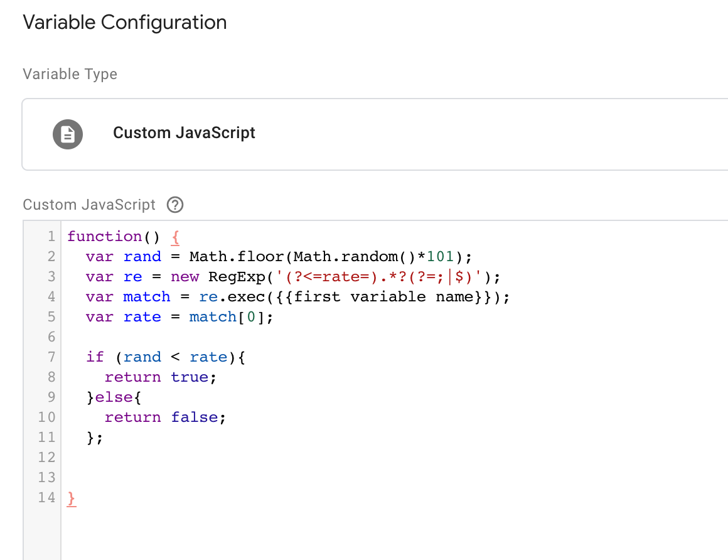
Task: Place cursor on the underlined closing brace
Action: [x=72, y=498]
